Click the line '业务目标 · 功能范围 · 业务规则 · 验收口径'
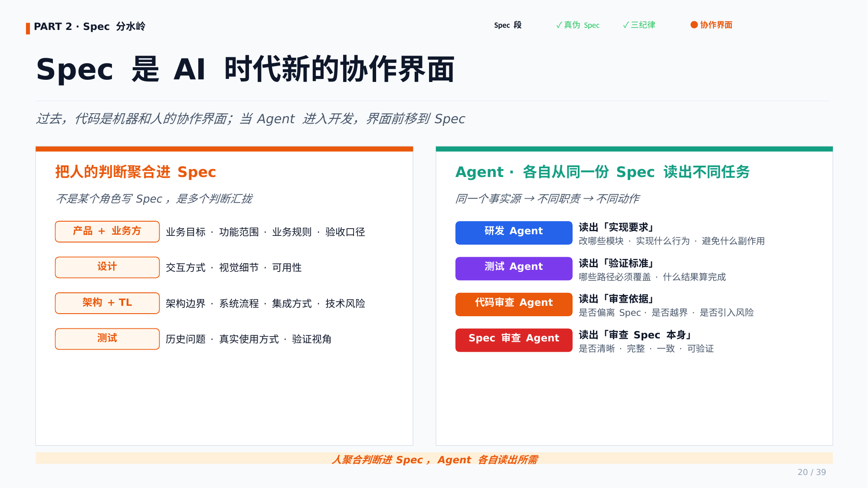The width and height of the screenshot is (868, 488). [265, 232]
